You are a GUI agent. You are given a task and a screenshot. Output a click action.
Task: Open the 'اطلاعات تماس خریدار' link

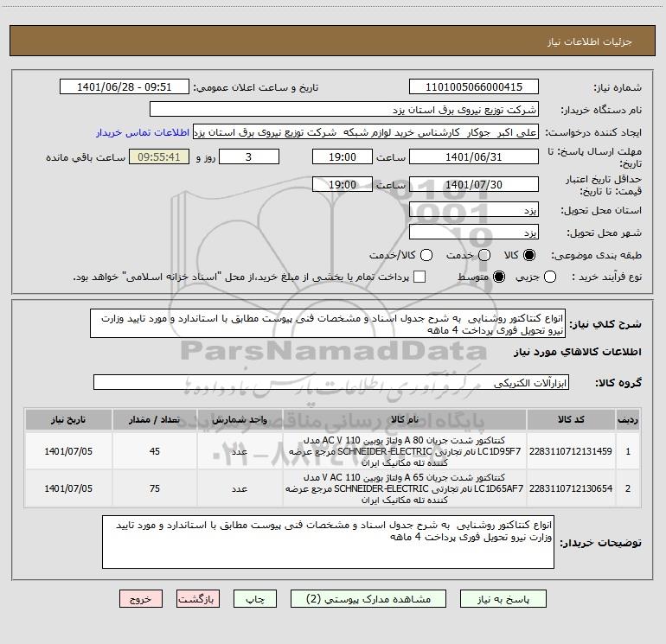tap(143, 132)
